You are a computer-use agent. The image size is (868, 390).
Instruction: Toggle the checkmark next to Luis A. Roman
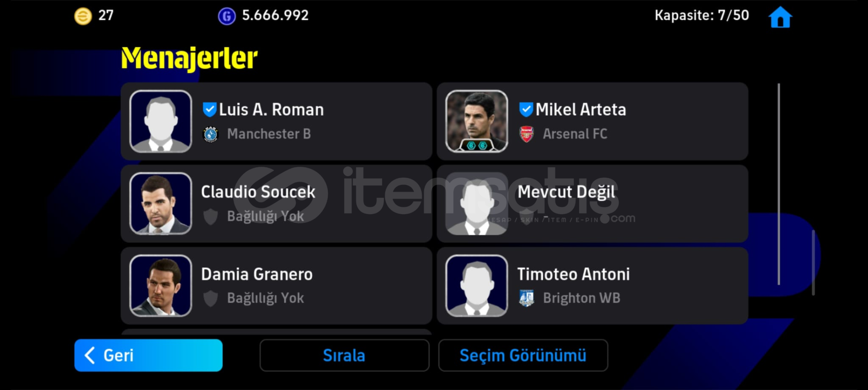[x=209, y=109]
